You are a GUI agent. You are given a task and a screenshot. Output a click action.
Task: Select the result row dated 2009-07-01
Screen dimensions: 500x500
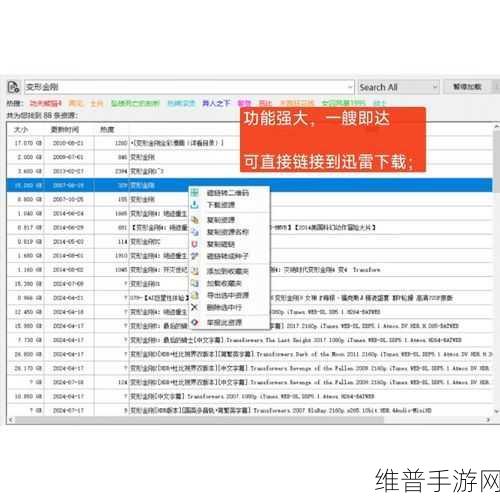[250, 157]
